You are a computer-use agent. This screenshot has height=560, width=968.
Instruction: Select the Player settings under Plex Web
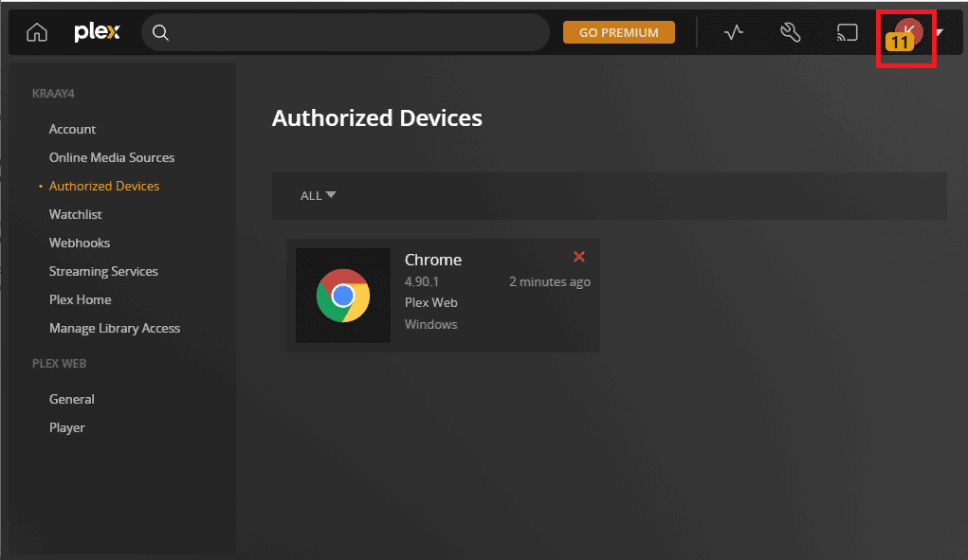point(66,427)
